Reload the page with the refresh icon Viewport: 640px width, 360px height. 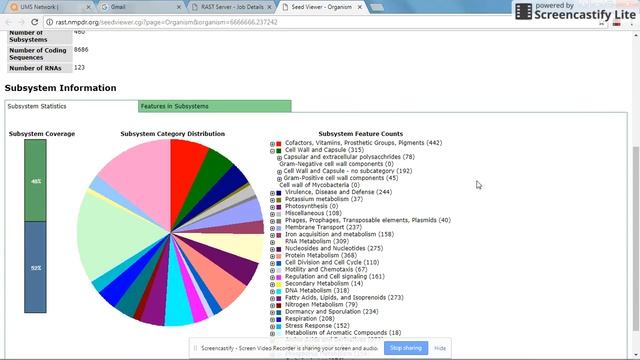point(35,22)
